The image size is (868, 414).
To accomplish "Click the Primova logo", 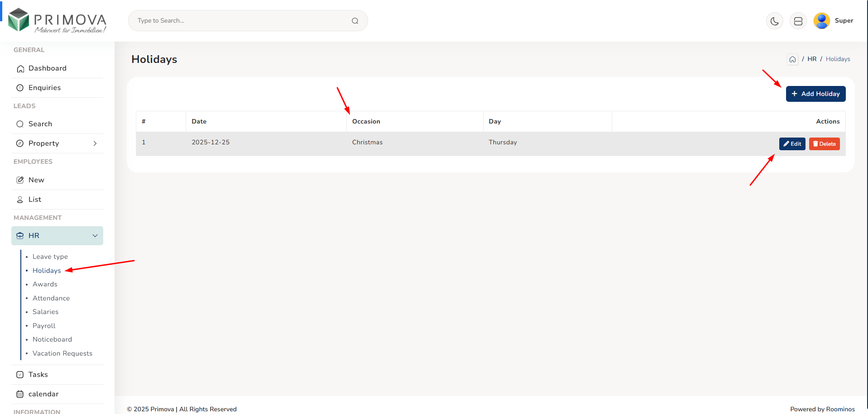I will click(58, 21).
